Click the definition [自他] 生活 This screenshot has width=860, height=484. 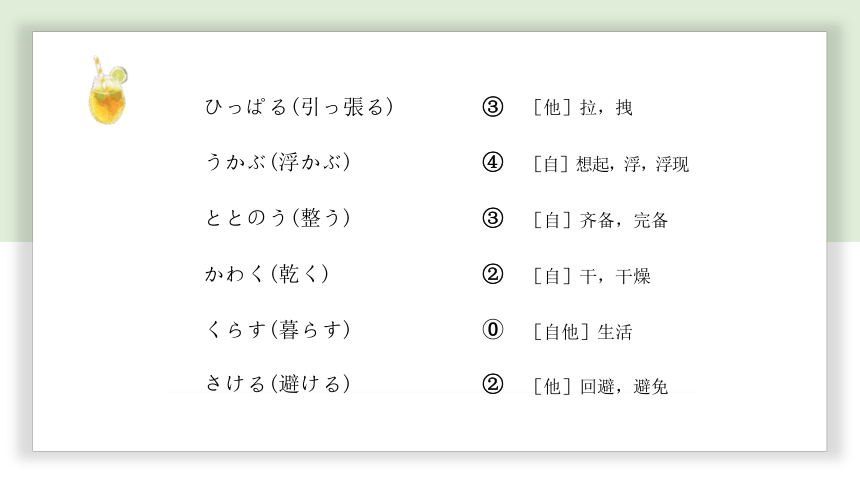(583, 332)
